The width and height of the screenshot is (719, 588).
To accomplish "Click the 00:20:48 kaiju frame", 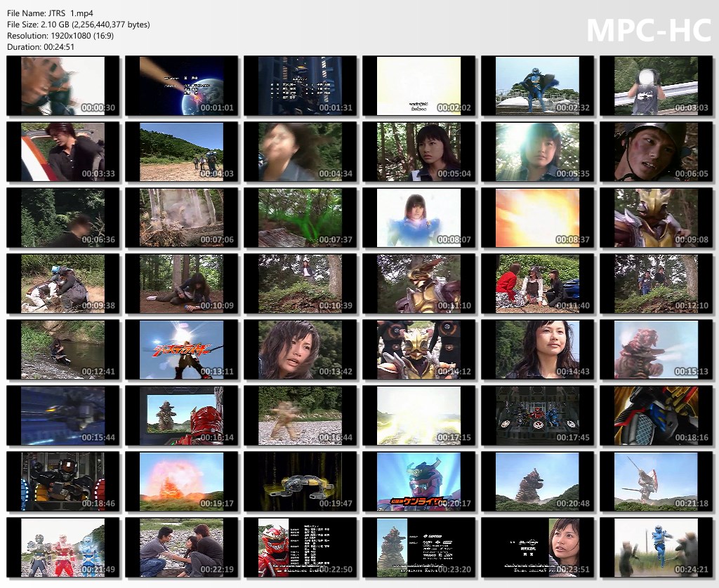I will 537,481.
